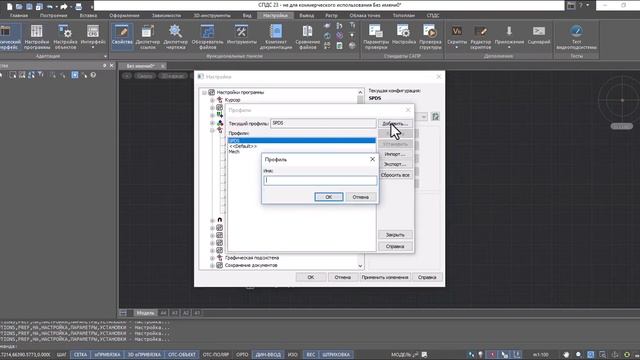Screen dimensions: 640x360
Task: Click Импорт... in the Профили dialog
Action: tap(395, 154)
